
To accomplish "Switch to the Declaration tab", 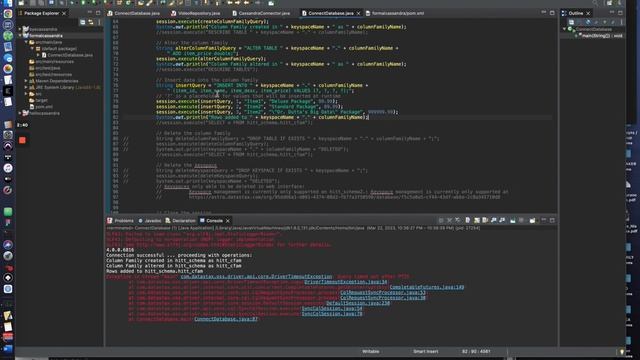I will click(180, 220).
